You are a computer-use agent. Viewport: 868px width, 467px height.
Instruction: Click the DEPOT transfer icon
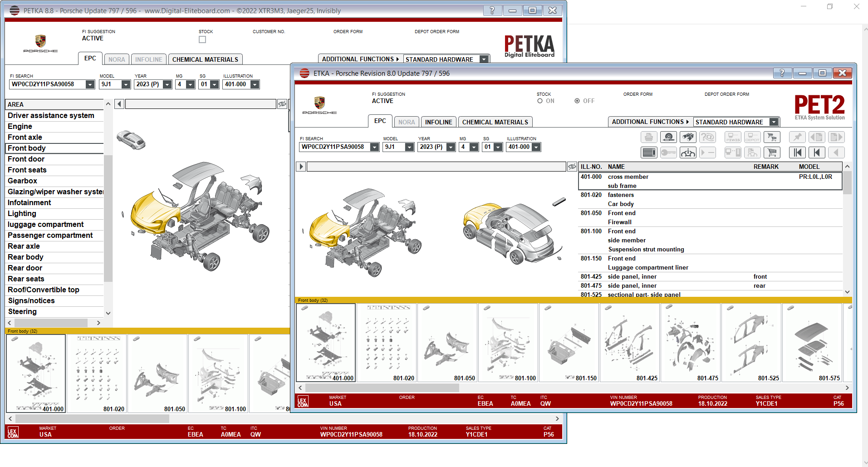tap(752, 137)
